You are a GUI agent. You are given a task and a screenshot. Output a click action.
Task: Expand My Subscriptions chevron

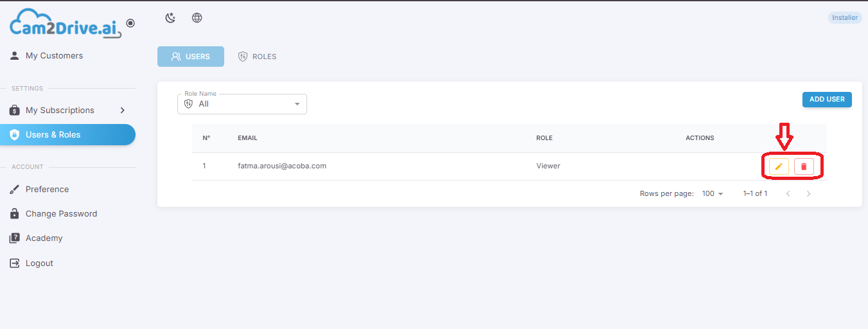(x=122, y=111)
